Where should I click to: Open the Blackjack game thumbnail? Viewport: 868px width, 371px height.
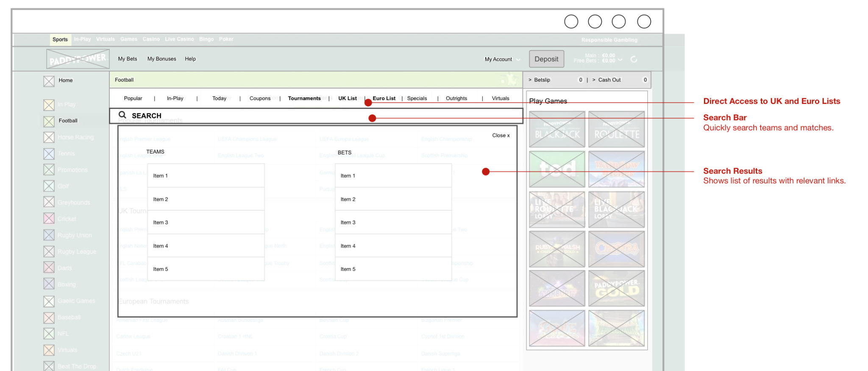[557, 129]
